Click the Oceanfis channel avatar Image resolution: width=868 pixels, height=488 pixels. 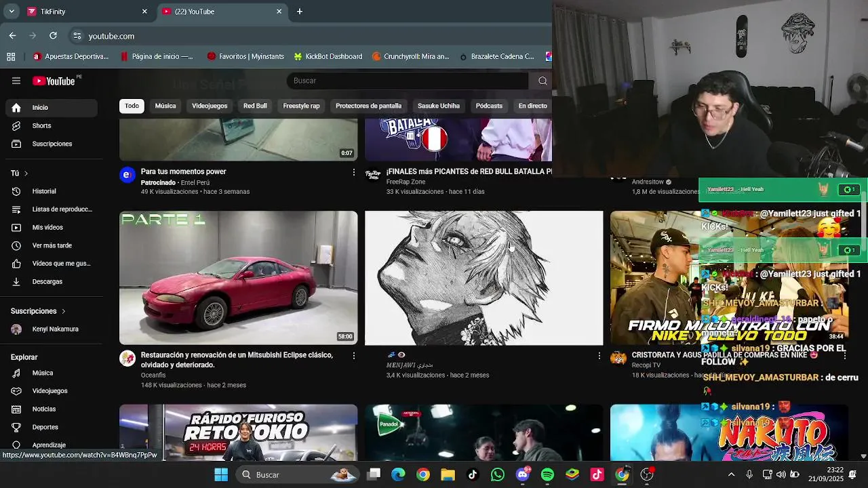click(x=127, y=359)
